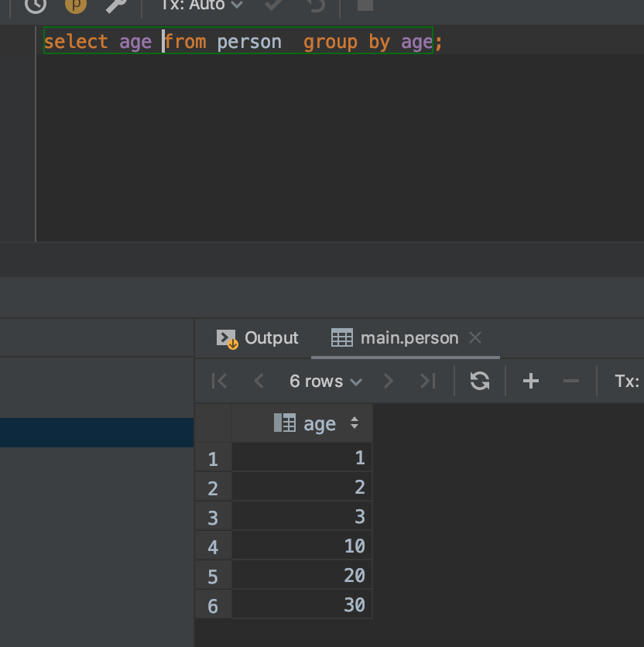Go to previous page arrow

pyautogui.click(x=259, y=381)
